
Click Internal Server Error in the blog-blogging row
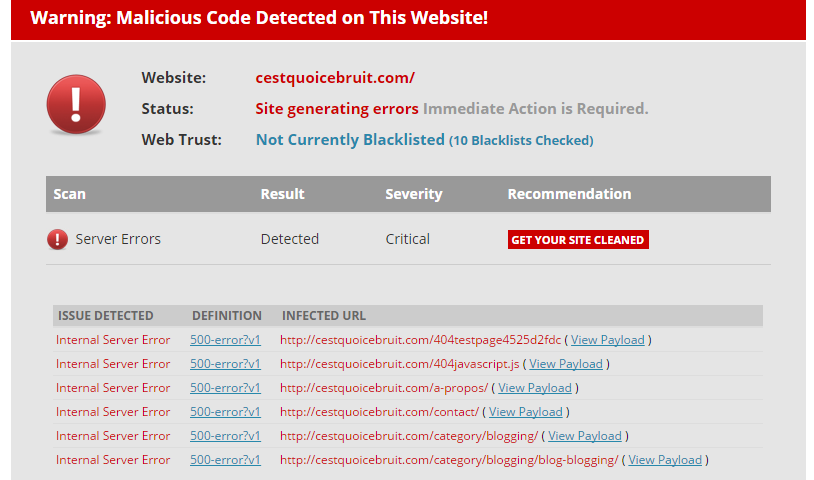click(x=113, y=460)
